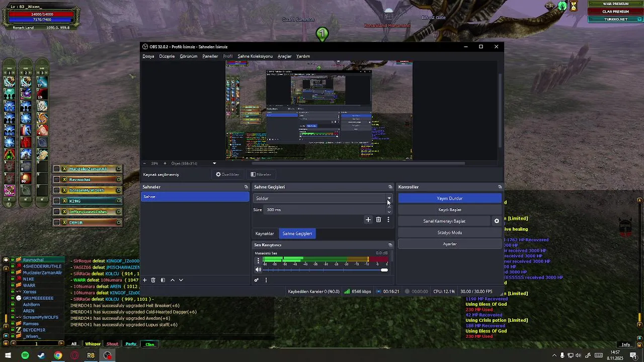Viewport: 644px width, 362px height.
Task: Open transition properties three-dot menu
Action: [x=388, y=220]
